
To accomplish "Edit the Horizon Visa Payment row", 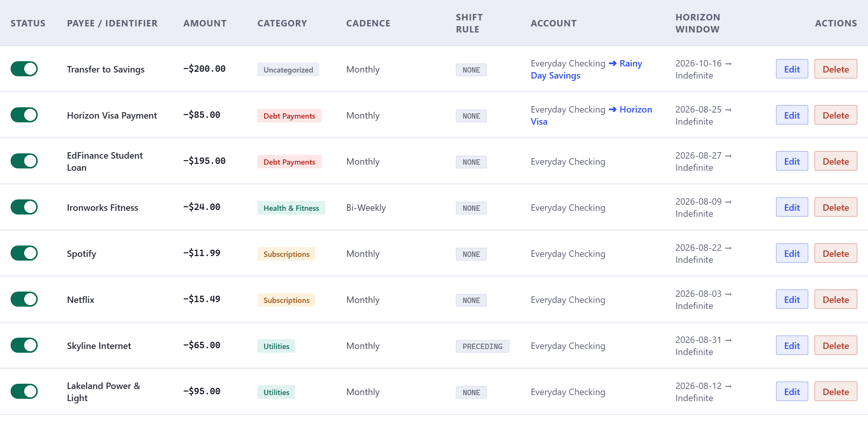I will point(792,115).
